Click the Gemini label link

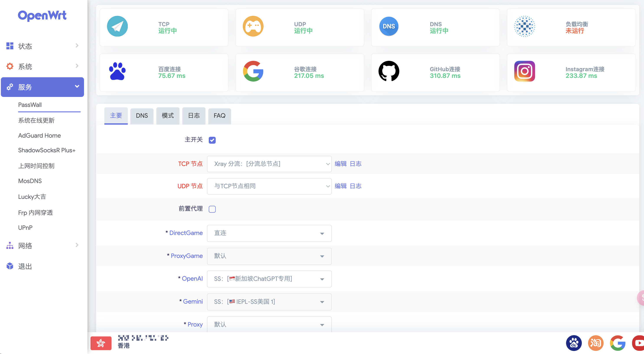[x=193, y=302]
